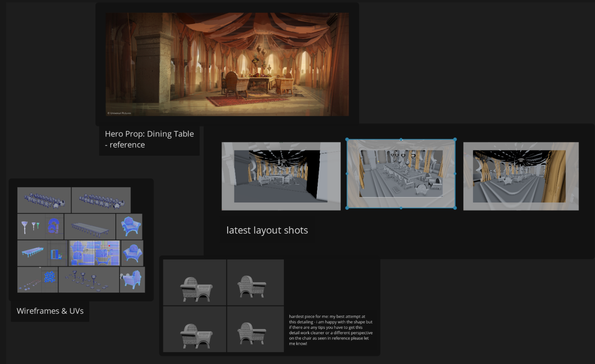Grab the top-right corner handle of the selected shot
595x364 pixels.
(x=455, y=139)
